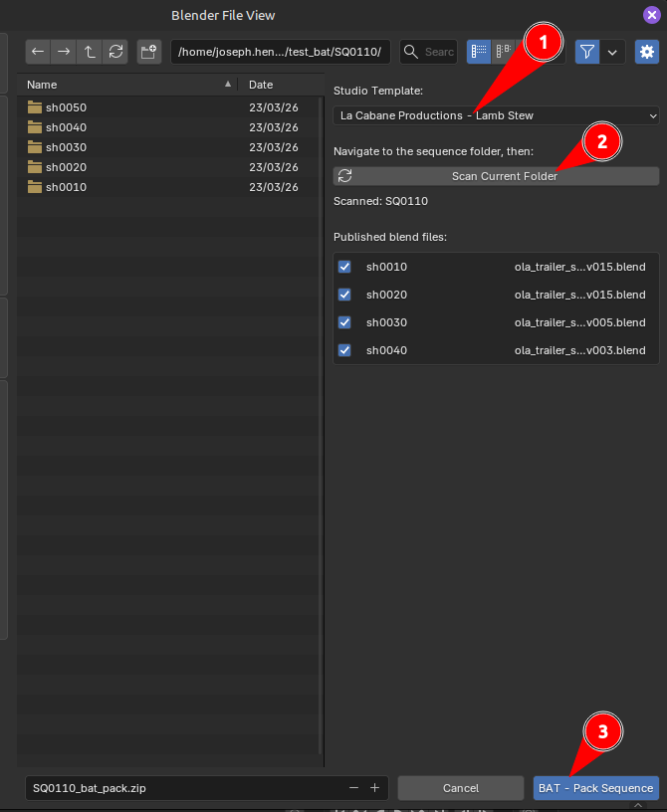667x812 pixels.
Task: Expand filter settings dropdown arrow
Action: click(x=612, y=52)
